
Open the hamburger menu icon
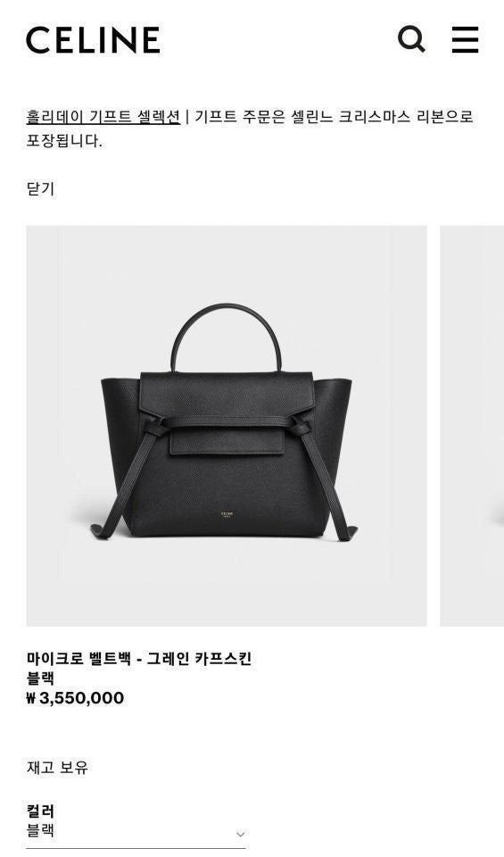(466, 39)
